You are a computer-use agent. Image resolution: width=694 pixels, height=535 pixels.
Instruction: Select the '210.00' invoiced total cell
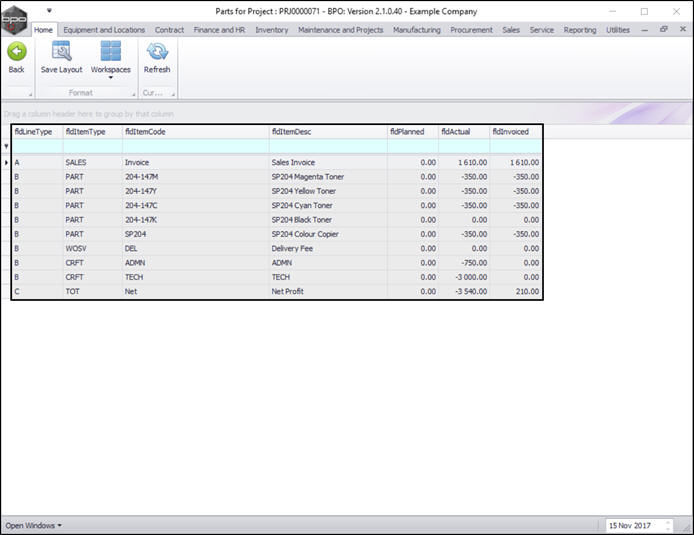pyautogui.click(x=516, y=291)
